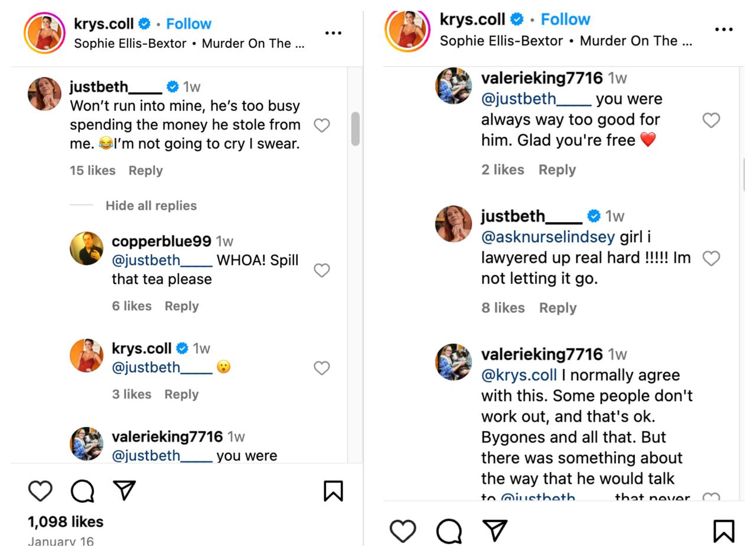
Task: Share the post via the paper plane icon
Action: point(123,489)
